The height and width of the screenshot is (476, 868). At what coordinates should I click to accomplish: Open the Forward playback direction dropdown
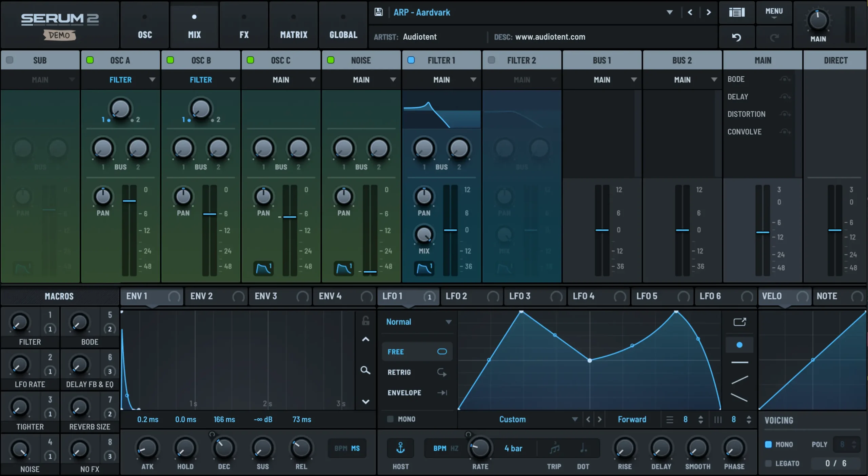pos(632,419)
